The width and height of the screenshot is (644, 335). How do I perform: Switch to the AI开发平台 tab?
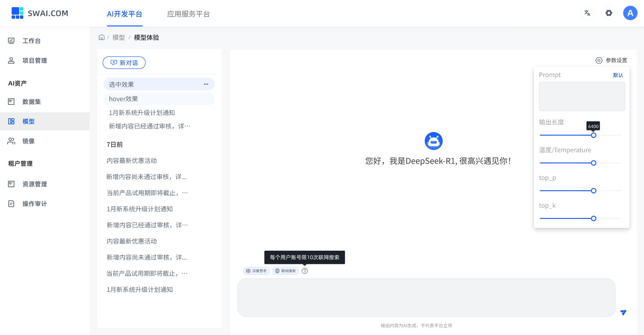[x=124, y=14]
